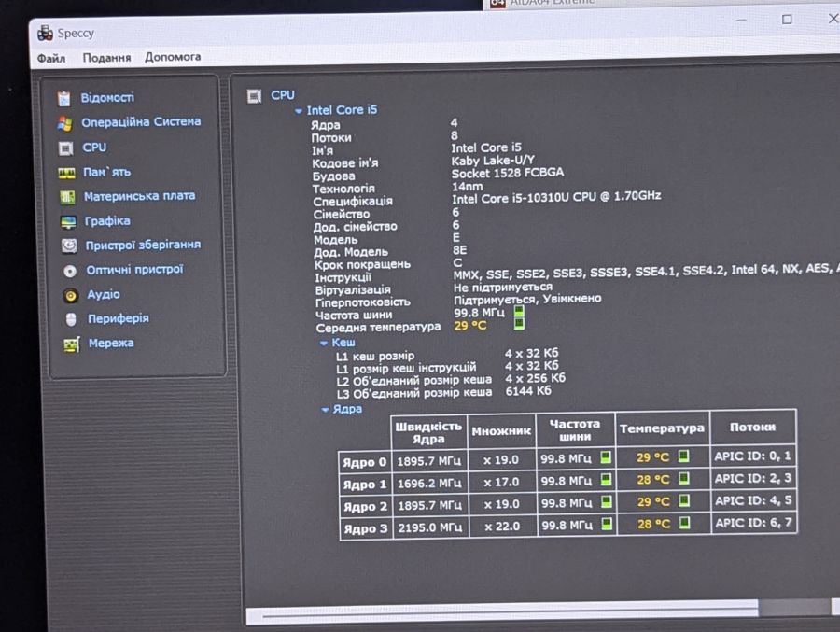
Task: Go to Пристрої зберігання section
Action: [x=143, y=245]
